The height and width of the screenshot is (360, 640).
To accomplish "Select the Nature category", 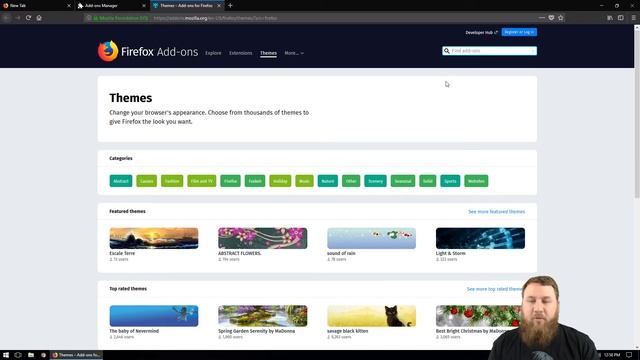I will pyautogui.click(x=328, y=181).
